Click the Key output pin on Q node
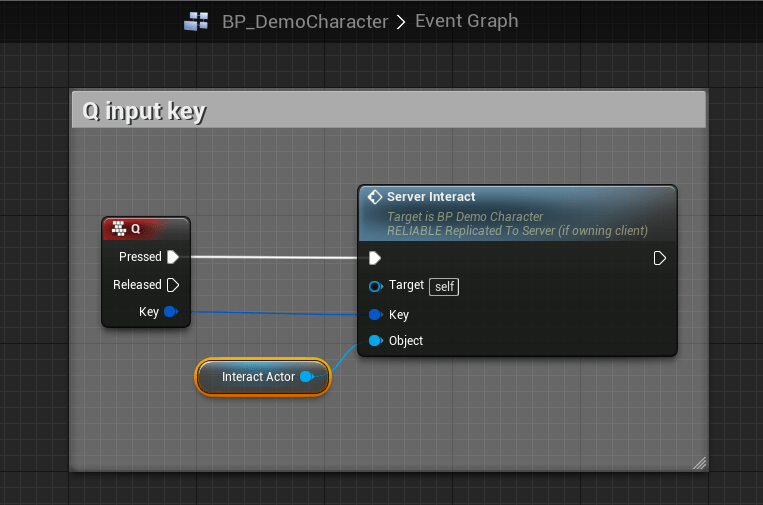Screen dimensions: 763x505 point(170,312)
